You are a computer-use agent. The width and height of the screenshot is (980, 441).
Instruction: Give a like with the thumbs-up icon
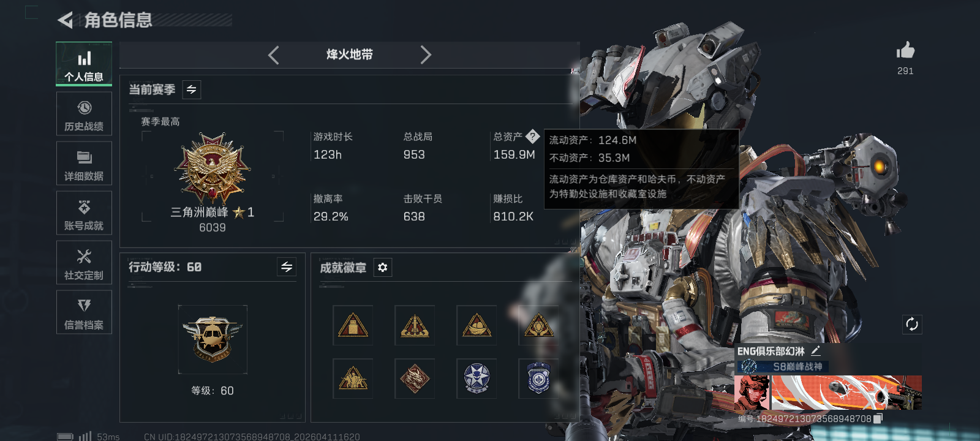coord(905,50)
